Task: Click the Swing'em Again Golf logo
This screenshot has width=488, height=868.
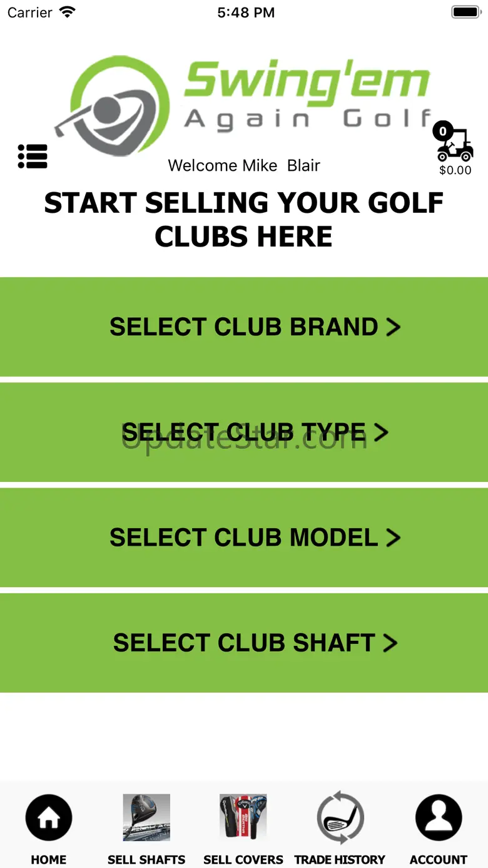Action: pos(244,100)
